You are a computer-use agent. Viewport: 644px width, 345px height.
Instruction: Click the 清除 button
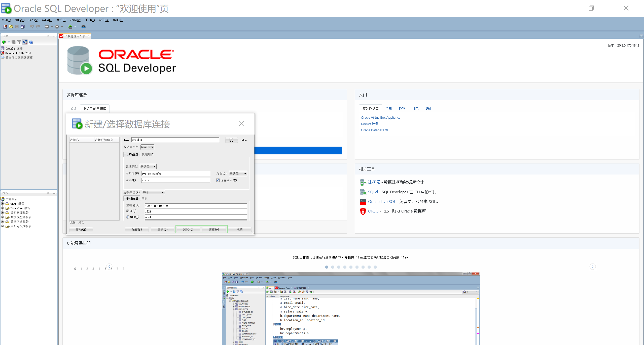click(x=162, y=229)
